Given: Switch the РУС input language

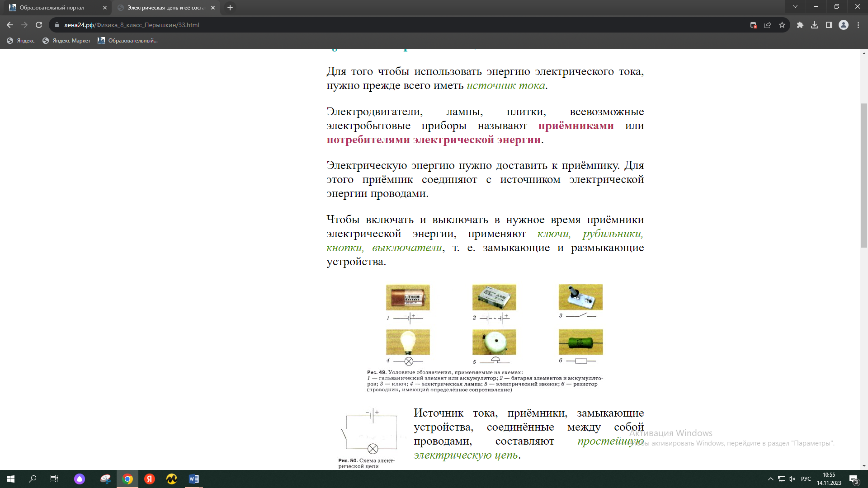Looking at the screenshot, I should coord(806,479).
